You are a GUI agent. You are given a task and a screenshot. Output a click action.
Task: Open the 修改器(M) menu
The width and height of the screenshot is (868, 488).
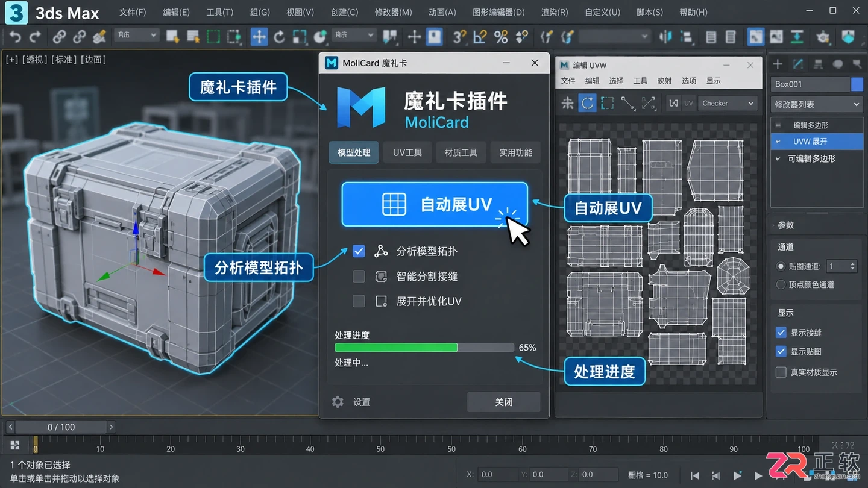click(x=393, y=12)
